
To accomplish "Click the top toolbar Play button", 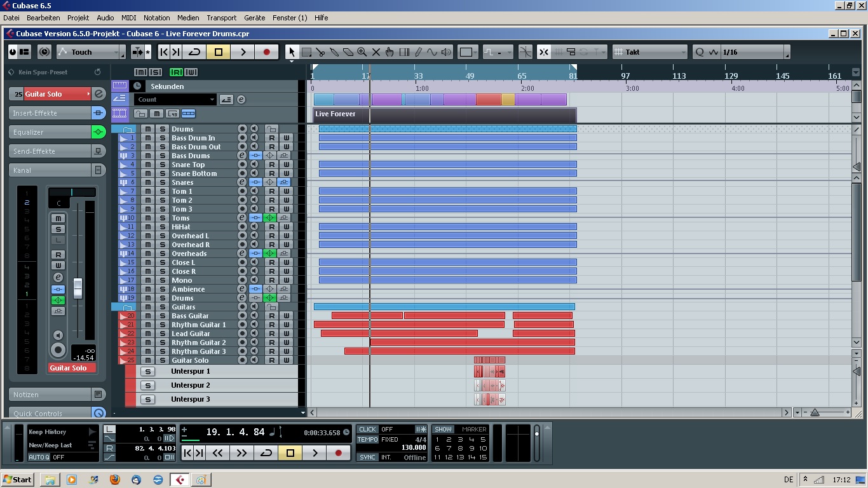I will [x=243, y=52].
